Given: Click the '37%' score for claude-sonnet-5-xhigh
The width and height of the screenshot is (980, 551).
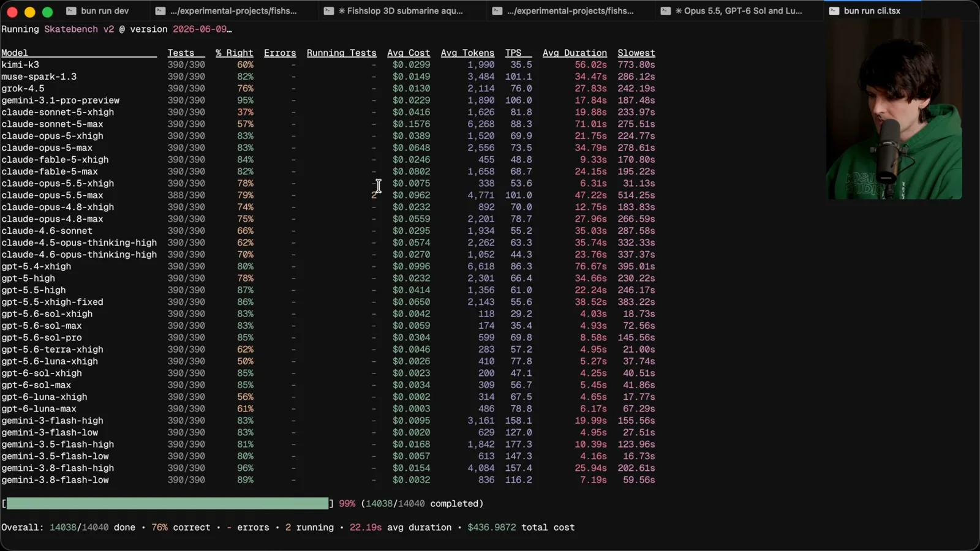Looking at the screenshot, I should click(245, 112).
